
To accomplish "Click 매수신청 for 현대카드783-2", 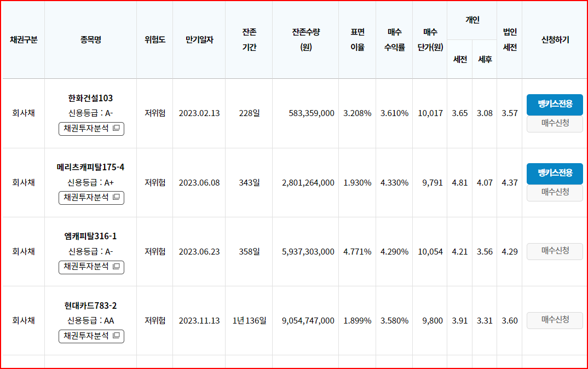I will point(555,320).
